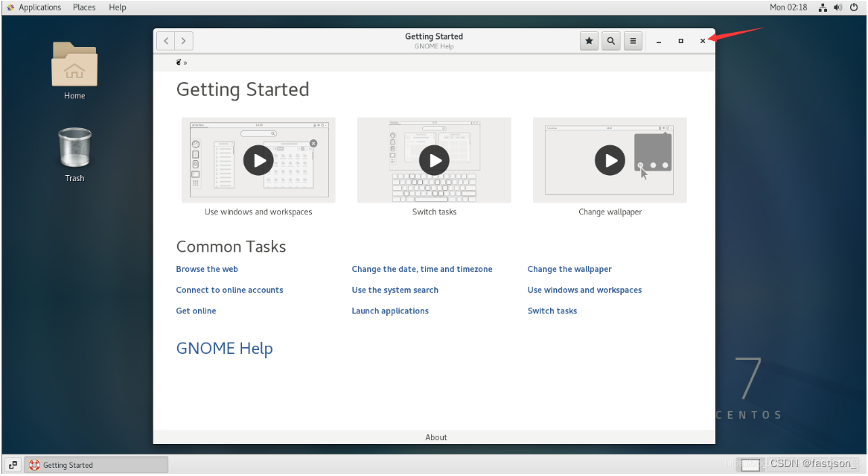Open 'Use the system search' link
The height and width of the screenshot is (476, 868).
click(x=395, y=290)
